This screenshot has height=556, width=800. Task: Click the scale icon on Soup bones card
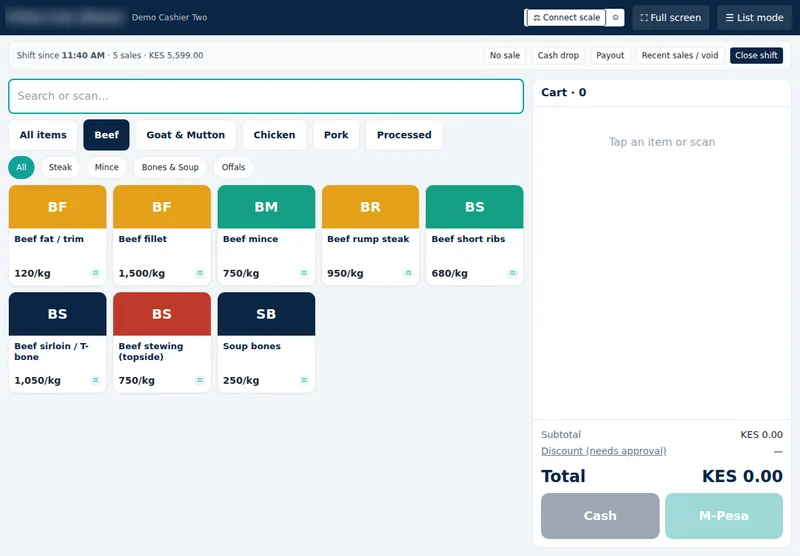(x=304, y=380)
